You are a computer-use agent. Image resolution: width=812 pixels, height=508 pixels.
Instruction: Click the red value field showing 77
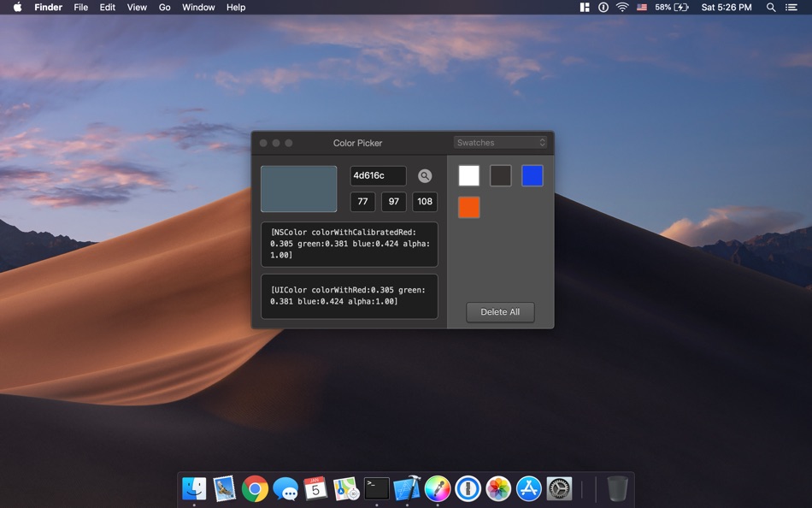click(362, 202)
